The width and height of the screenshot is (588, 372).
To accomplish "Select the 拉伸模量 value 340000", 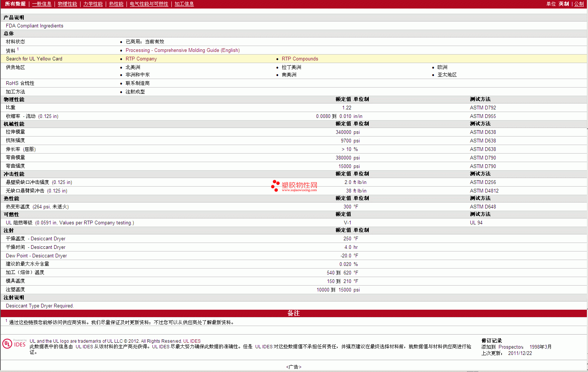I will point(343,132).
